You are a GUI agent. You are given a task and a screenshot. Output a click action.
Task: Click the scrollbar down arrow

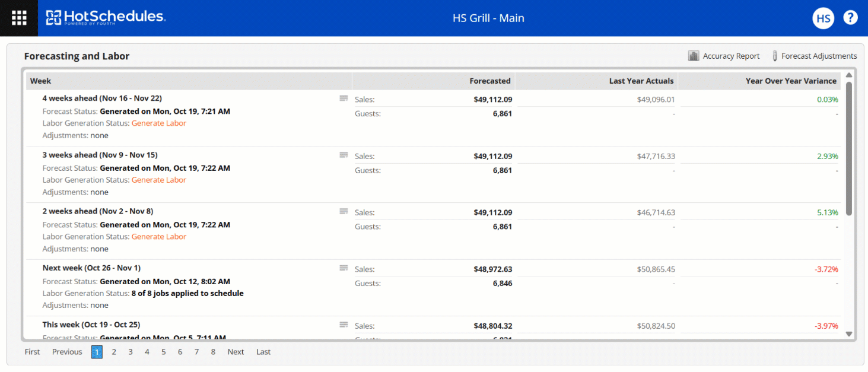[x=848, y=334]
